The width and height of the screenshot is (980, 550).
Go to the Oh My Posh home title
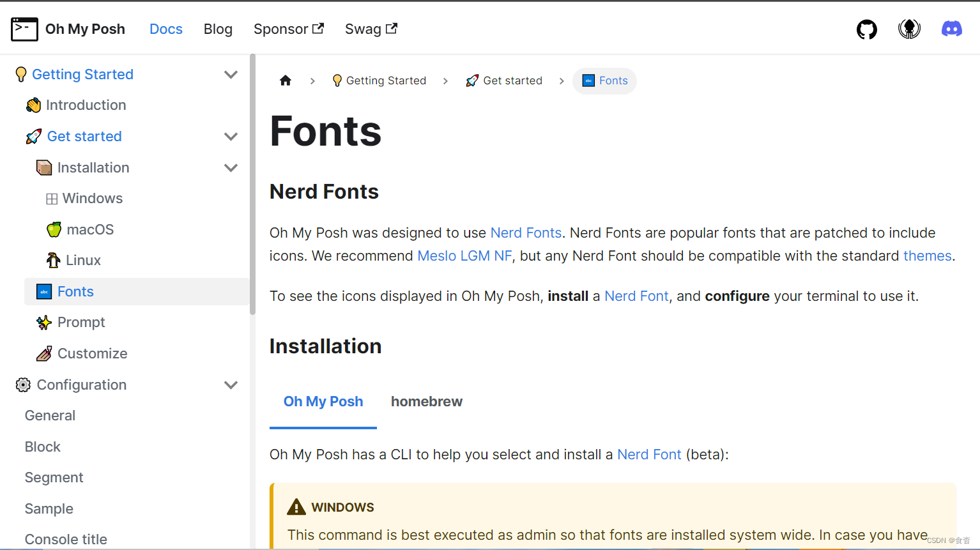coord(85,29)
